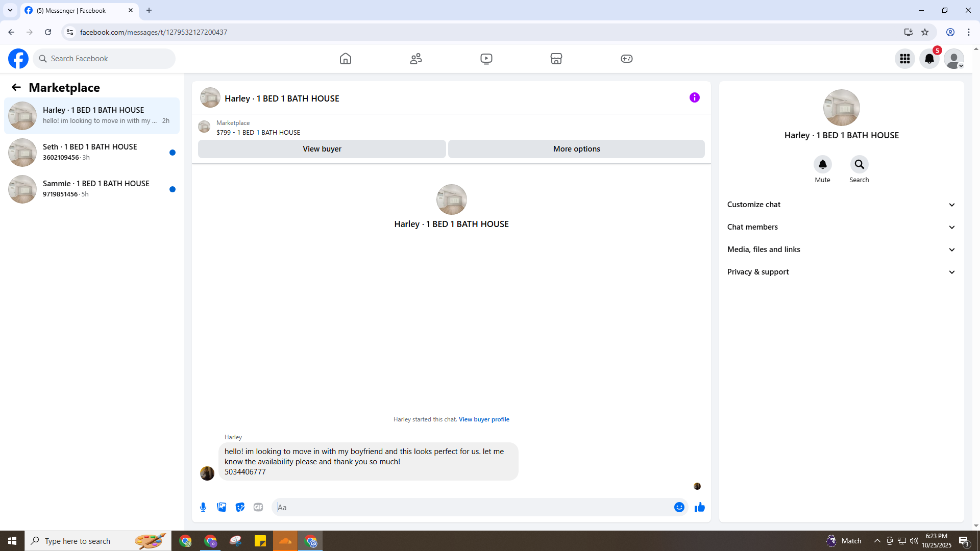
Task: Open the View buyer profile link
Action: [x=483, y=419]
